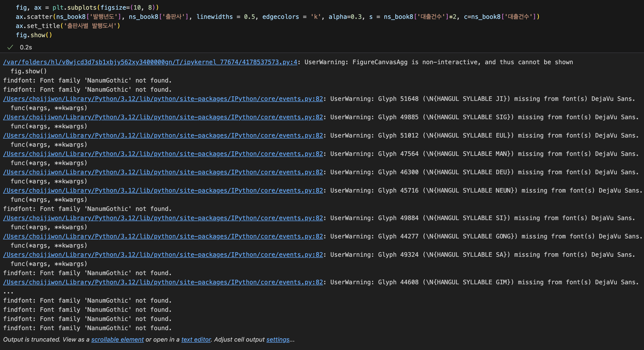Click the green execution success checkmark
The height and width of the screenshot is (350, 644).
10,47
